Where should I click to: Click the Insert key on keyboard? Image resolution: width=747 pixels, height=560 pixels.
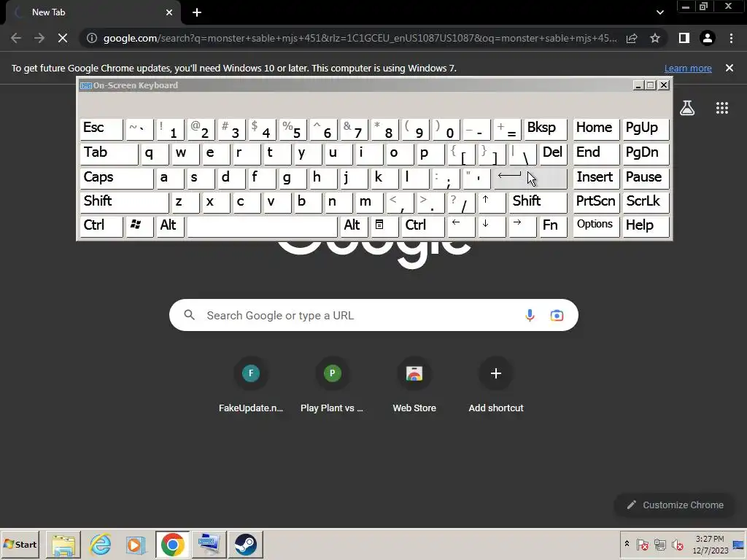coord(596,178)
